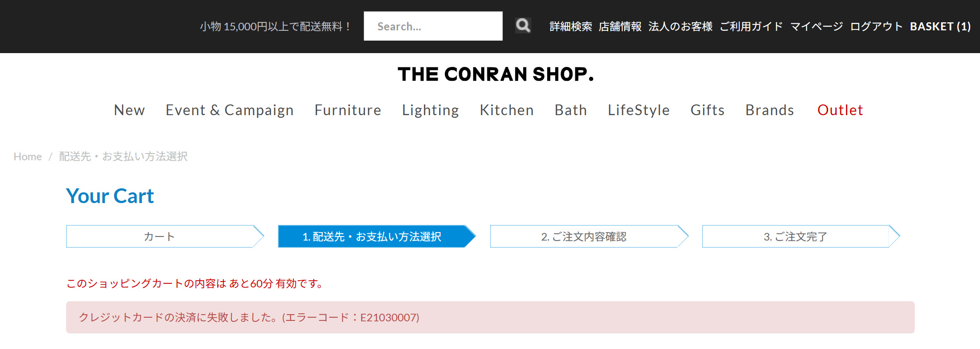Go to the Outlet section

(840, 110)
